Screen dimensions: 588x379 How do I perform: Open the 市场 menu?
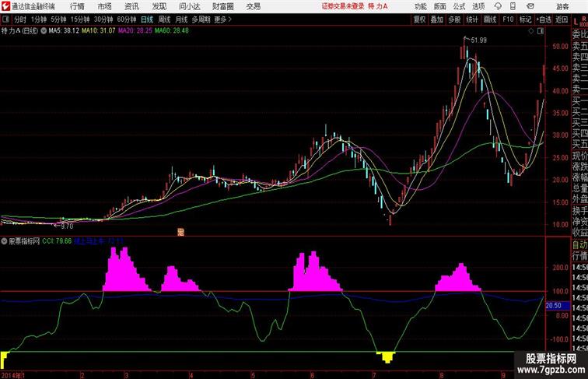tap(105, 6)
